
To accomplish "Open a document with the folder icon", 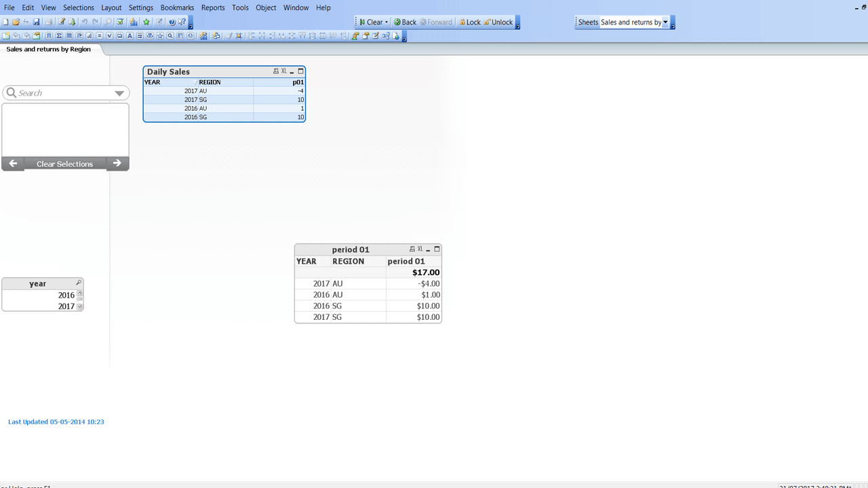I will pos(16,22).
